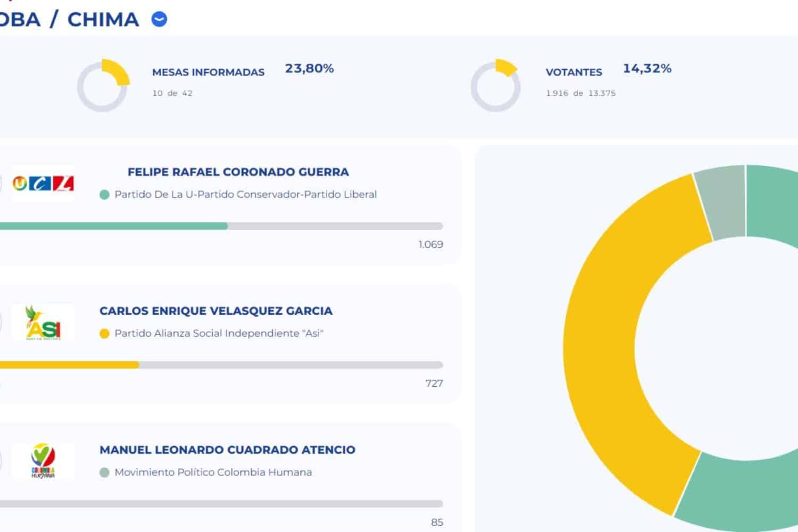
Task: Click the "1.916 de 13.375" voters count
Action: (x=581, y=93)
